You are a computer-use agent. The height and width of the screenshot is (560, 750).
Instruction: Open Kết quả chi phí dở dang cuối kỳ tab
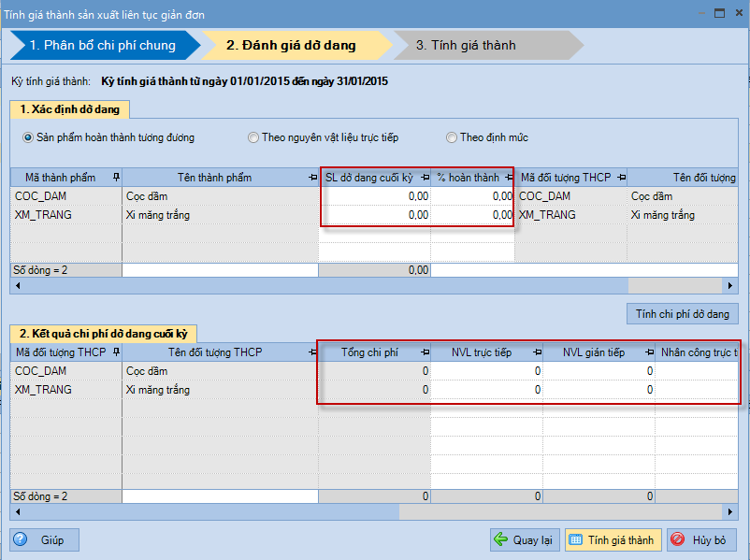click(103, 334)
